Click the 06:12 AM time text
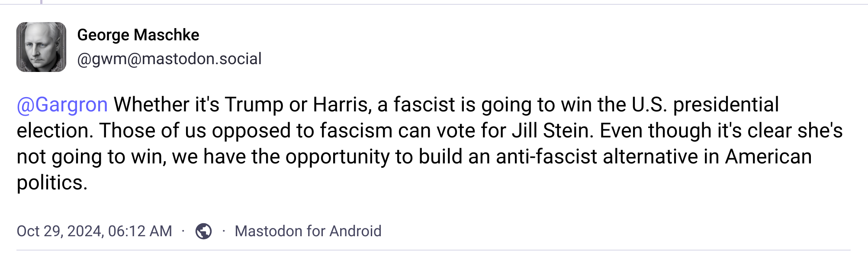 coord(140,231)
